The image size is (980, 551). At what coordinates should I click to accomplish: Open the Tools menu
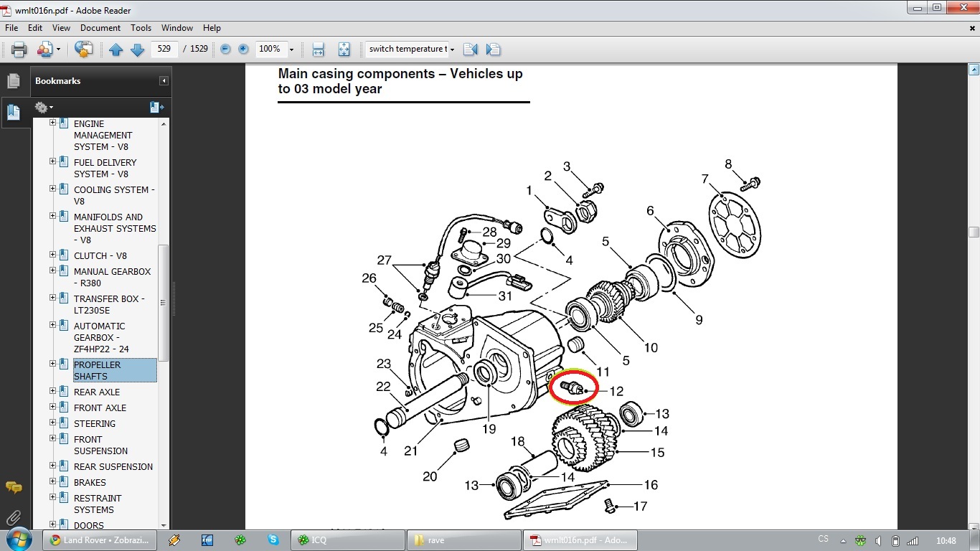(x=141, y=28)
